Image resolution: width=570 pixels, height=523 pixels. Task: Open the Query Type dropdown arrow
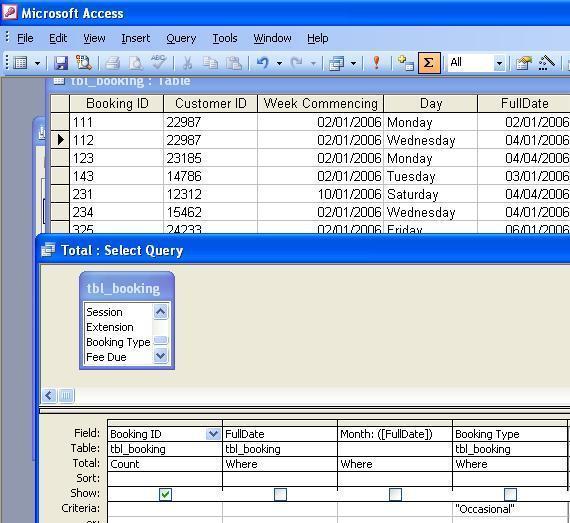(x=353, y=63)
